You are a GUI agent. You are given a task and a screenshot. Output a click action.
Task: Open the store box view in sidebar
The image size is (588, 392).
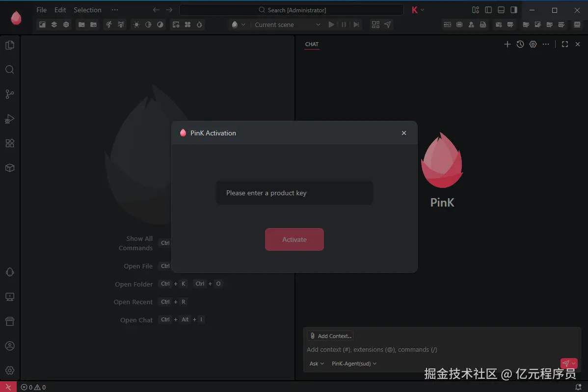(x=10, y=321)
